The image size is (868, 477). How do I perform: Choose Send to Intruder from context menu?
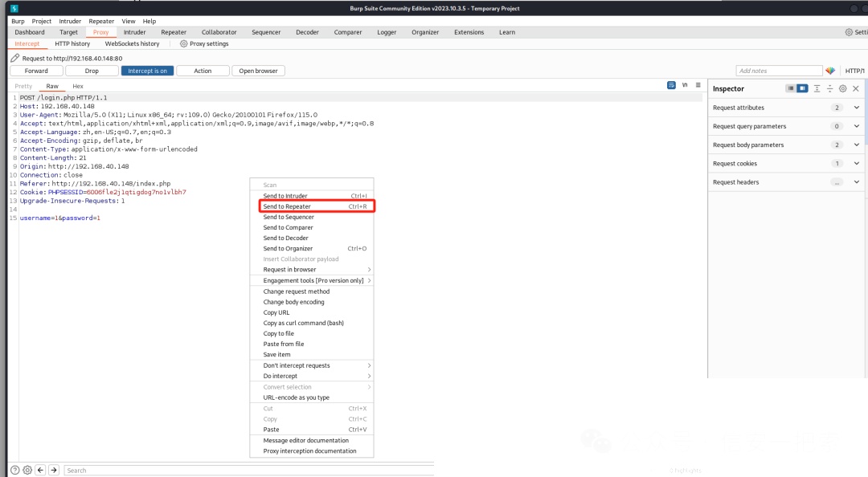pos(312,196)
